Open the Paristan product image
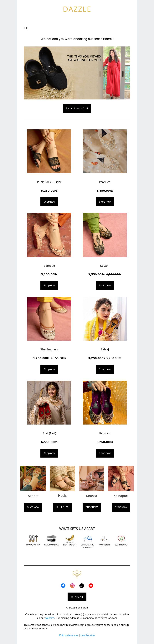Image resolution: width=154 pixels, height=644 pixels. [x=105, y=402]
